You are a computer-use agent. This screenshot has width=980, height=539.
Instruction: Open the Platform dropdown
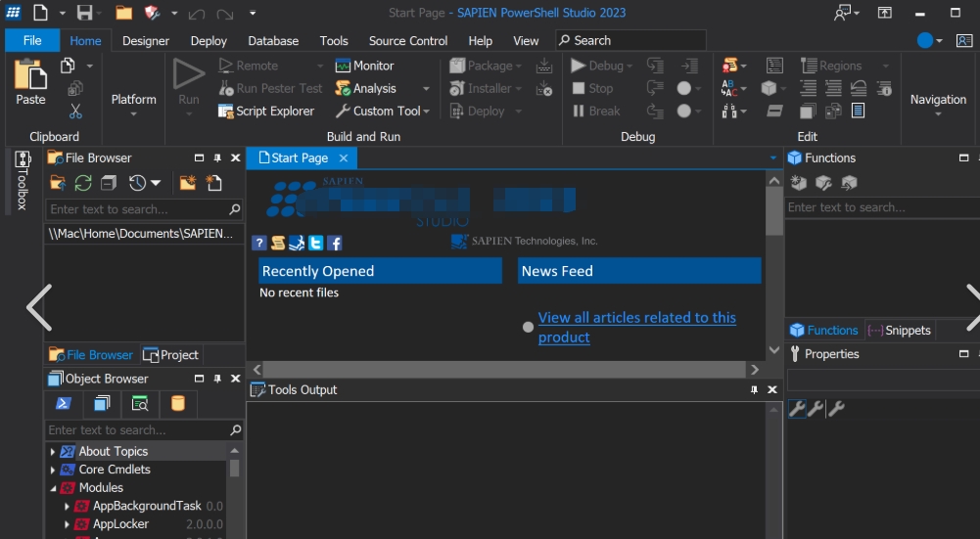click(134, 104)
